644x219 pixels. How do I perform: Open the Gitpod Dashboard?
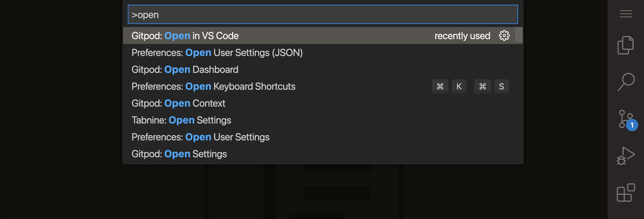point(185,69)
